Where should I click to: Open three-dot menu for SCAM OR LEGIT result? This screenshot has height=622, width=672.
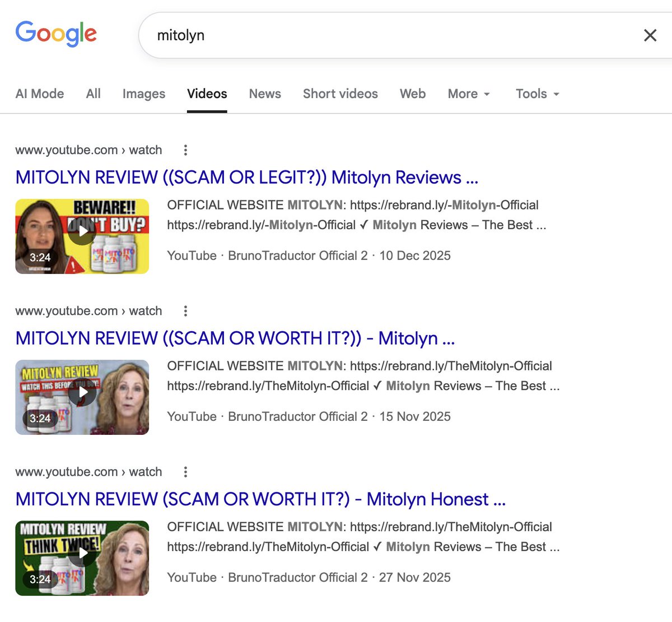185,150
